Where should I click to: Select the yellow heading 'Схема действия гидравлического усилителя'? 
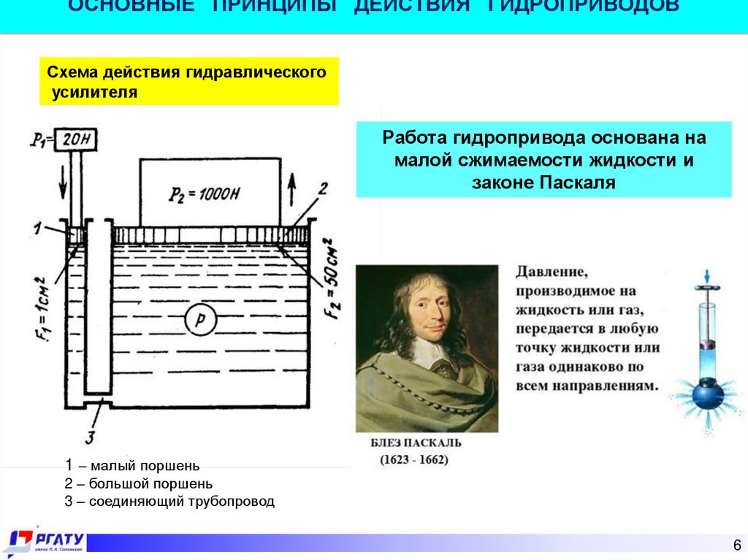(189, 82)
